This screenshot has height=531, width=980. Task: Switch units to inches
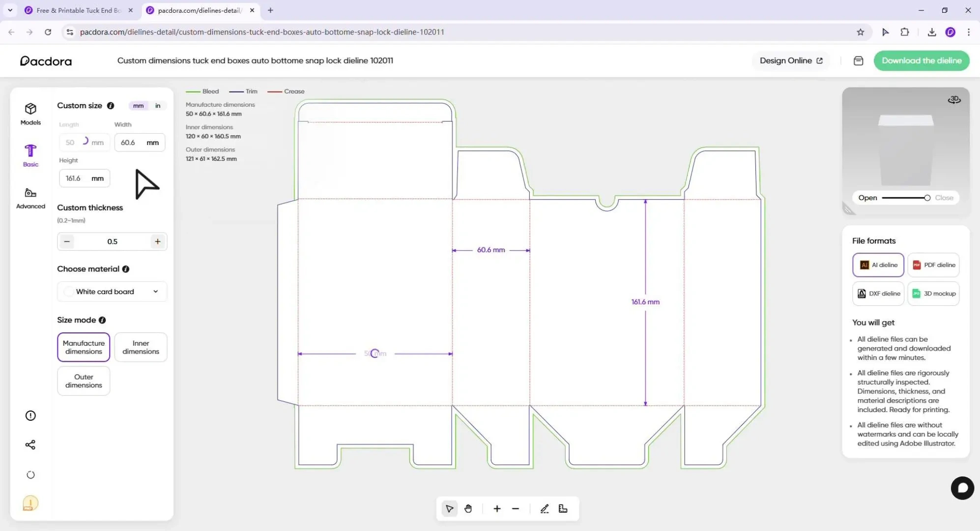point(158,106)
